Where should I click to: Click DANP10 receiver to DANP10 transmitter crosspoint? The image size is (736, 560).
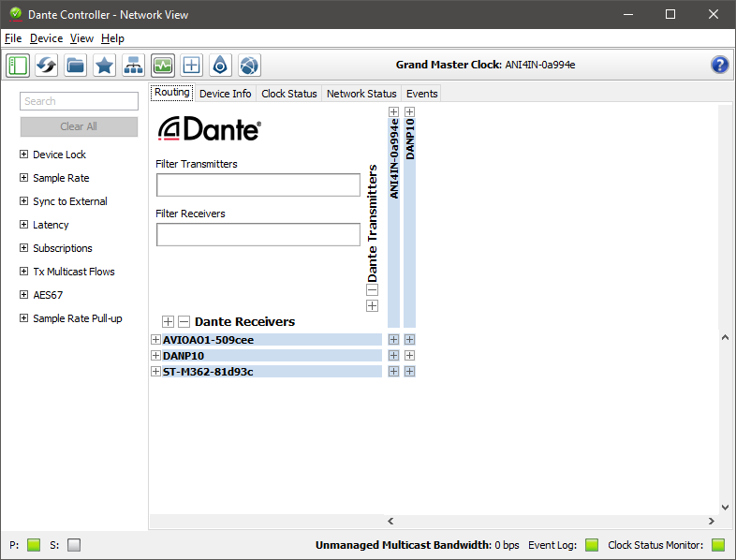click(x=409, y=355)
